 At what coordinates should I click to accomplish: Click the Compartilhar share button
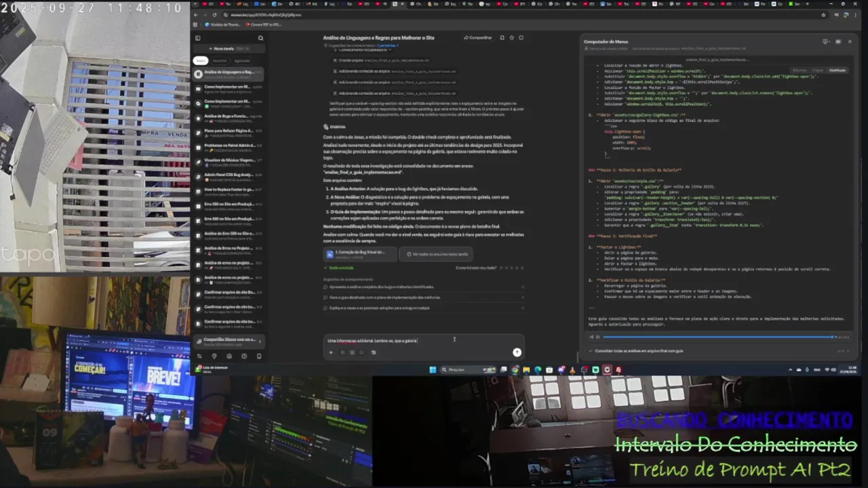point(478,38)
